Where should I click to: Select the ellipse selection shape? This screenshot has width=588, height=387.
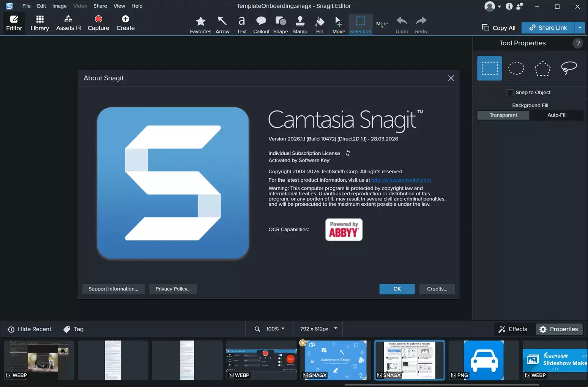coord(516,68)
